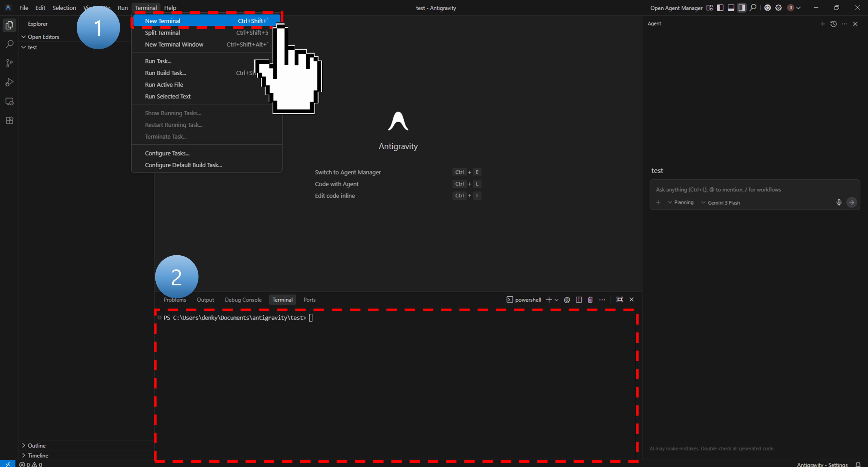Open Source Control view in activity bar

10,63
